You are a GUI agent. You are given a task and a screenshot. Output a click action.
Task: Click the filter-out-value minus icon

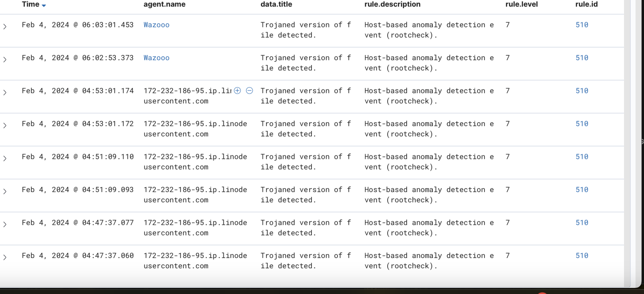[249, 91]
